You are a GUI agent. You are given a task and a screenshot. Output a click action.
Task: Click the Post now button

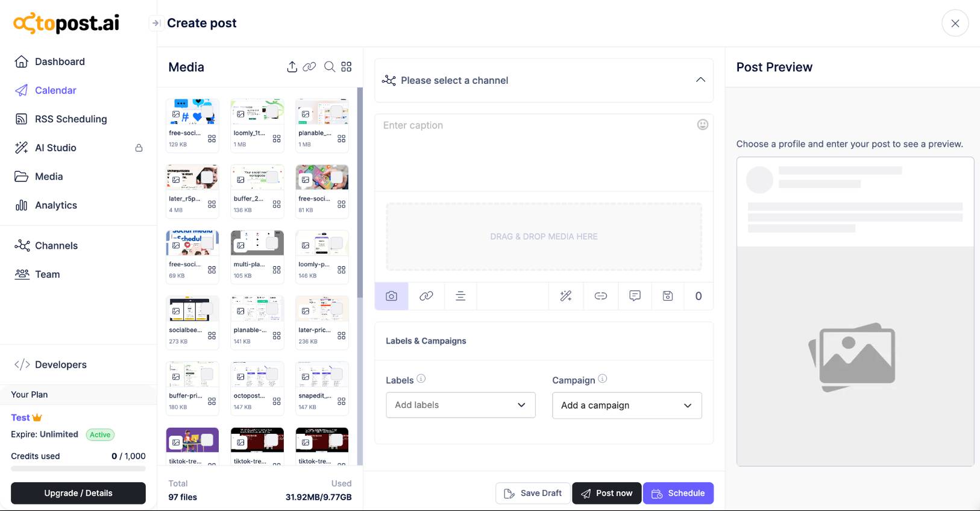[607, 493]
